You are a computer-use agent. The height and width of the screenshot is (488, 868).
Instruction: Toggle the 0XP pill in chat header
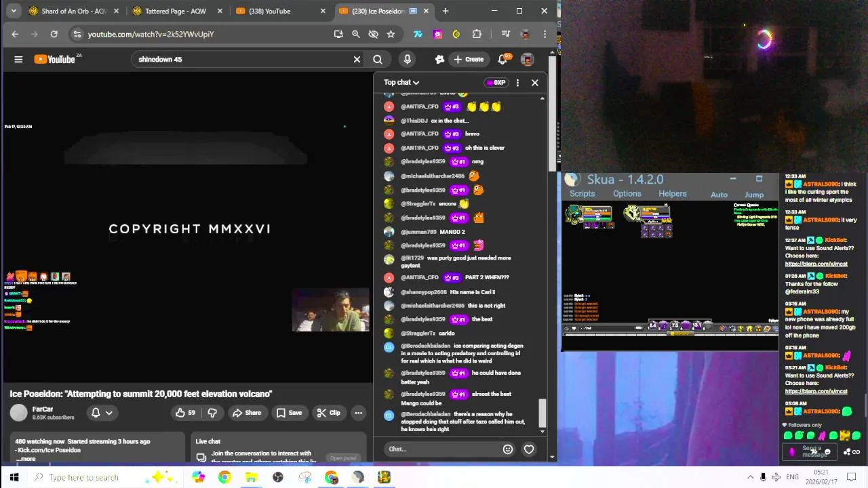coord(496,83)
